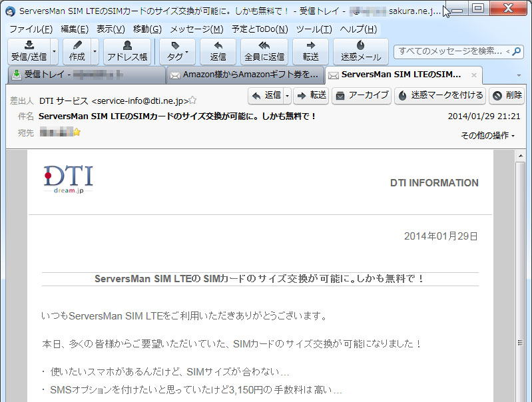Click the Thunderbird icon in title bar

(x=10, y=11)
